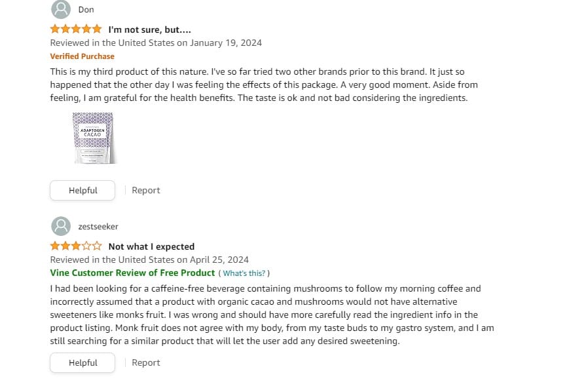Open review titled "Not what I expected"
Viewport: 588px width, 386px height.
151,246
